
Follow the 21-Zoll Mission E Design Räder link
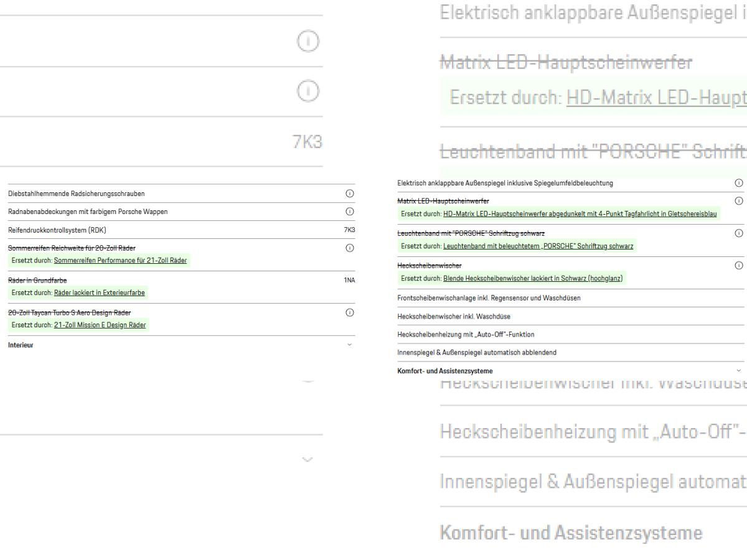[101, 324]
